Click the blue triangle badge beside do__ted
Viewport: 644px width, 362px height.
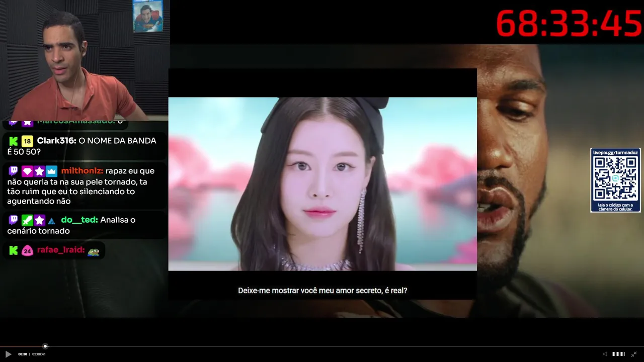coord(51,221)
